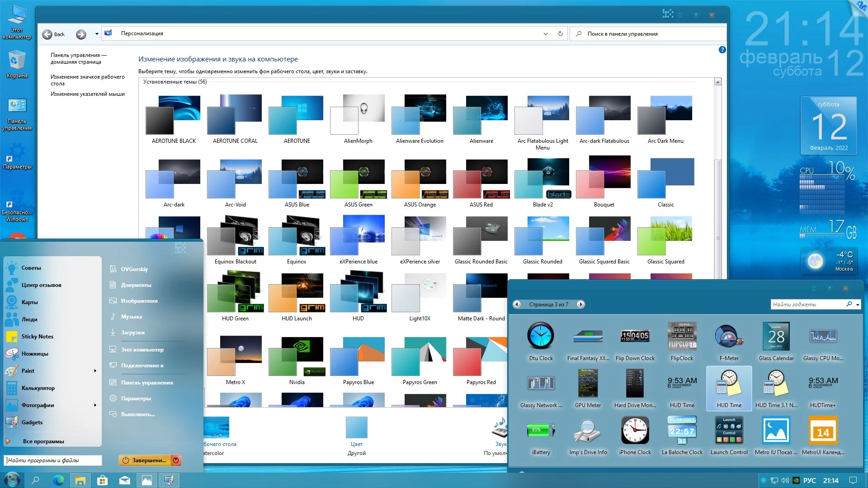Click the refresh icon in the address bar
The image size is (868, 488).
coord(561,34)
